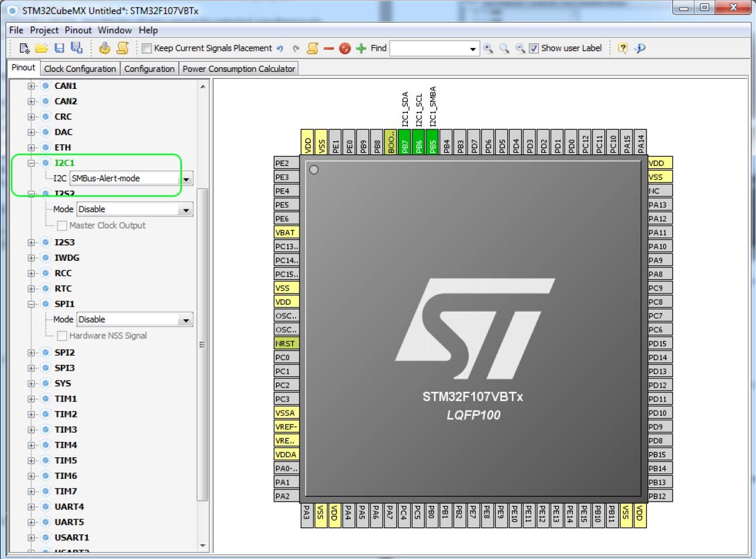Select the CAN2 peripheral label in the tree
The height and width of the screenshot is (559, 756).
[66, 101]
